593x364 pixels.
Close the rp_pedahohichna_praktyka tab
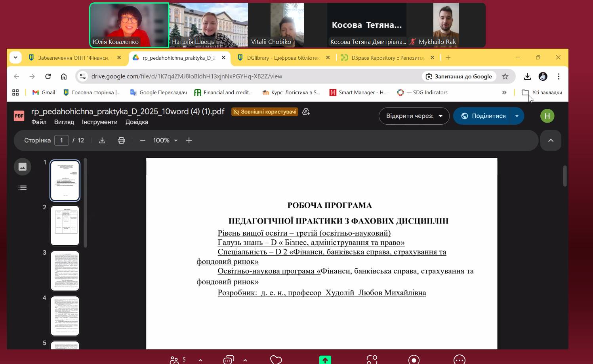pos(223,57)
